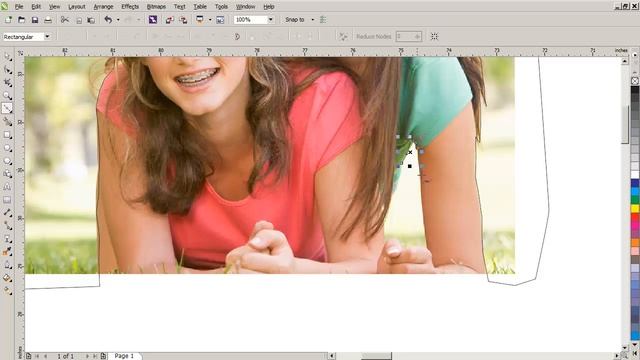Select the Shape tool
The image size is (640, 360).
[x=7, y=70]
